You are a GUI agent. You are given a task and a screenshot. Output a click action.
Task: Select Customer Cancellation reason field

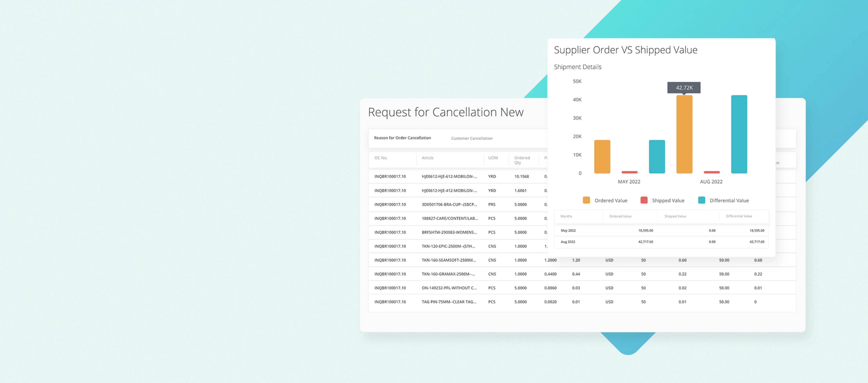click(471, 138)
